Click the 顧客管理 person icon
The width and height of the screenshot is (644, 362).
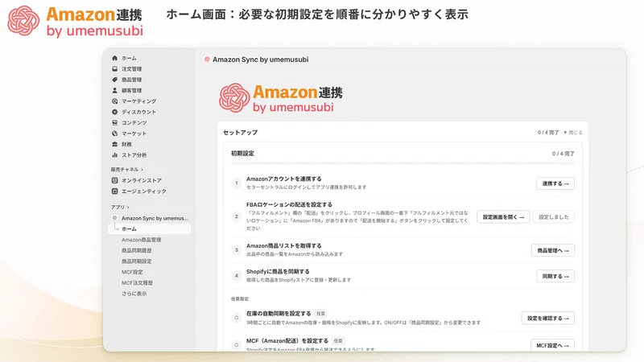coord(114,90)
